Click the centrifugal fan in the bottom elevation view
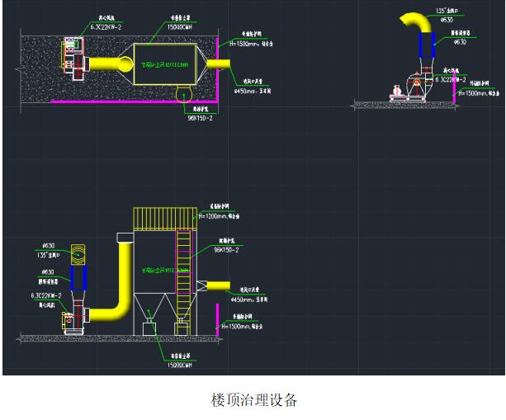 (76, 314)
